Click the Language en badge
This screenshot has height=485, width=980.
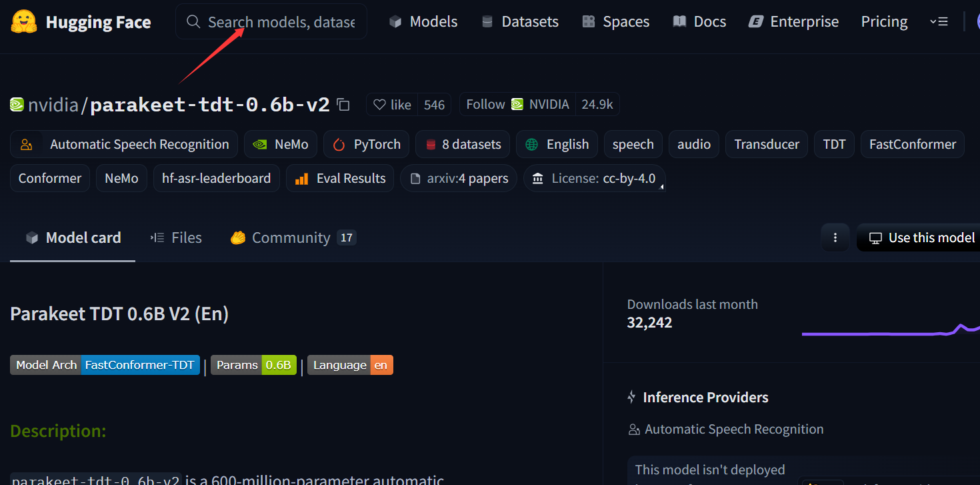[350, 365]
